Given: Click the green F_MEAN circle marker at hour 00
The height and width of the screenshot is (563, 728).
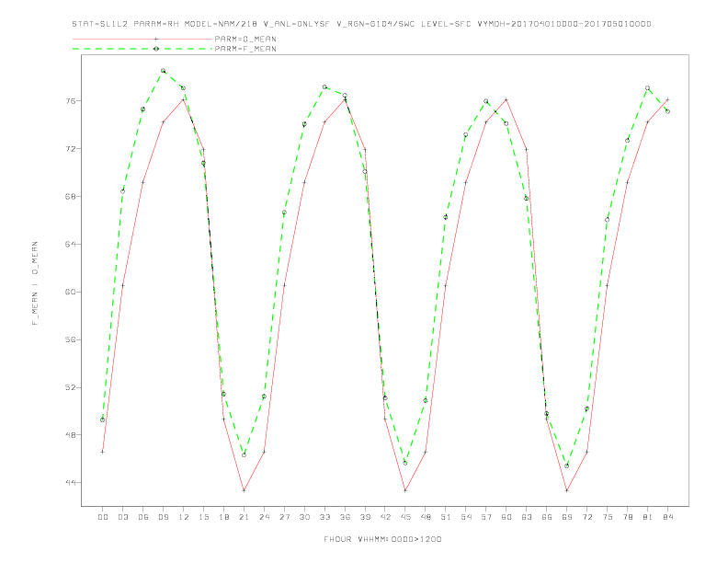Looking at the screenshot, I should click(103, 419).
